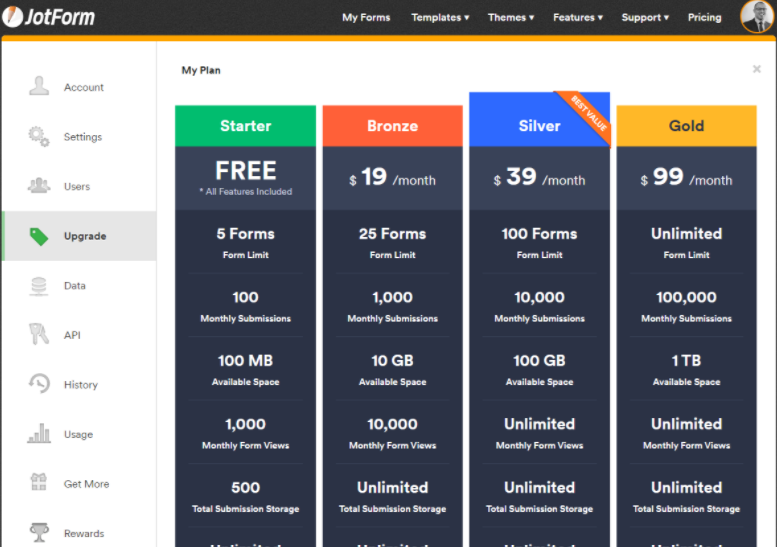Choose the blue Silver plan header
The image size is (777, 547).
(539, 119)
